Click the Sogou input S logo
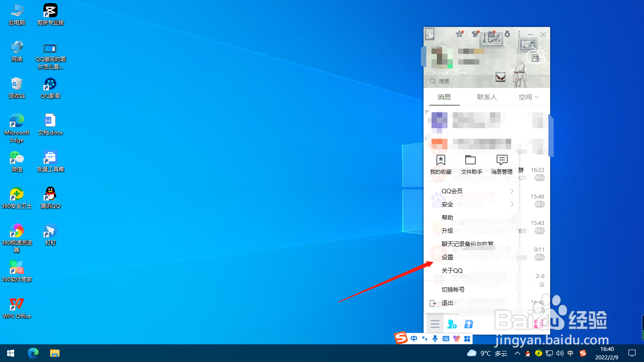This screenshot has width=644, height=362. (401, 339)
